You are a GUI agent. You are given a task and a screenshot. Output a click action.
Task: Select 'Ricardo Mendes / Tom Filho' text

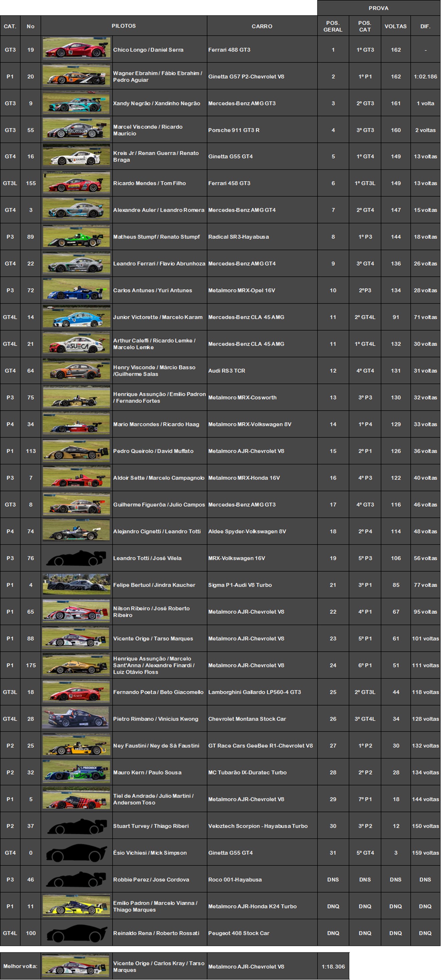click(x=149, y=183)
